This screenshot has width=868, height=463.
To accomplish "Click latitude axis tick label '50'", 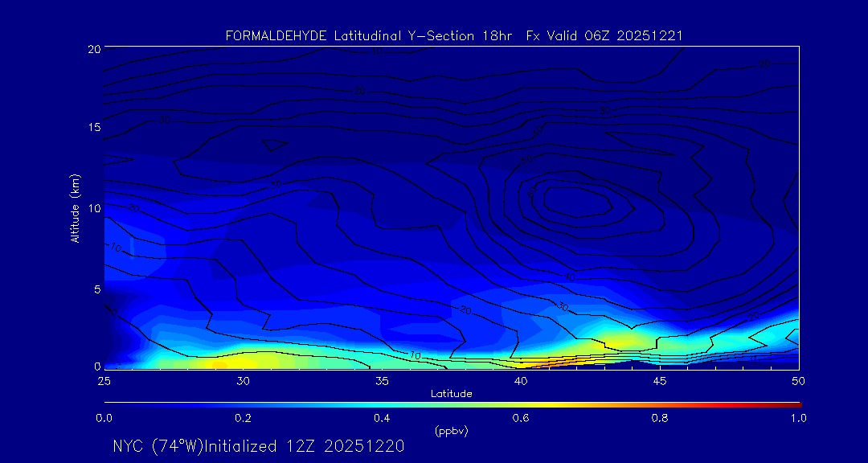I will tap(798, 381).
